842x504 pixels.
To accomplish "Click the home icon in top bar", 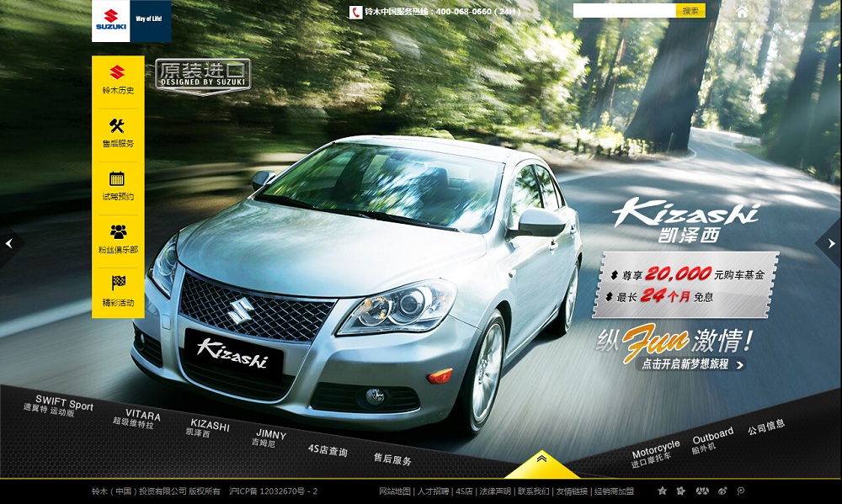I will [742, 11].
